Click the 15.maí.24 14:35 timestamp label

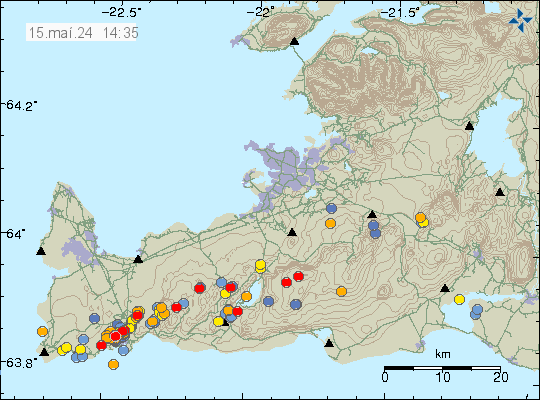[83, 33]
